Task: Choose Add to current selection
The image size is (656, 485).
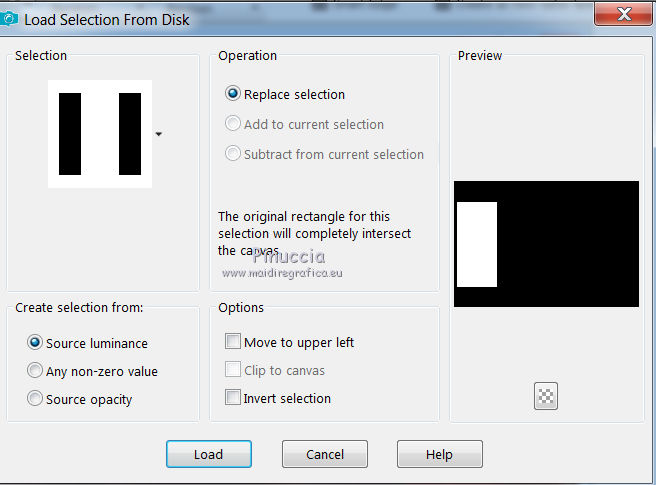Action: point(233,124)
